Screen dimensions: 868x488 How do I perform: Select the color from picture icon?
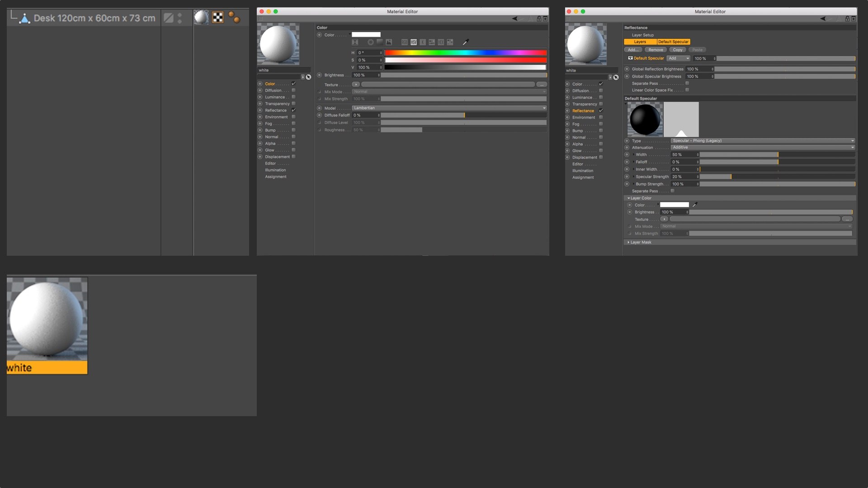(389, 42)
